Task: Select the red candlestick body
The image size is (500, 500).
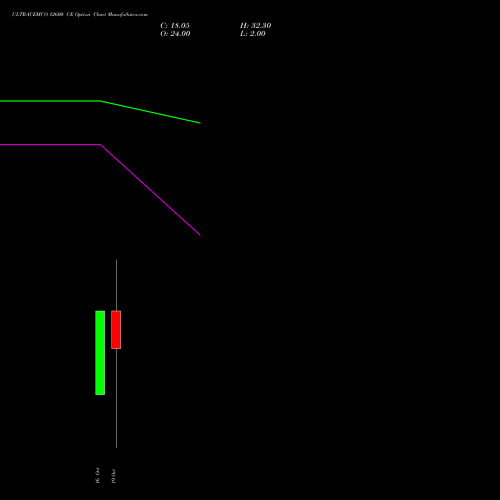Action: (x=116, y=330)
